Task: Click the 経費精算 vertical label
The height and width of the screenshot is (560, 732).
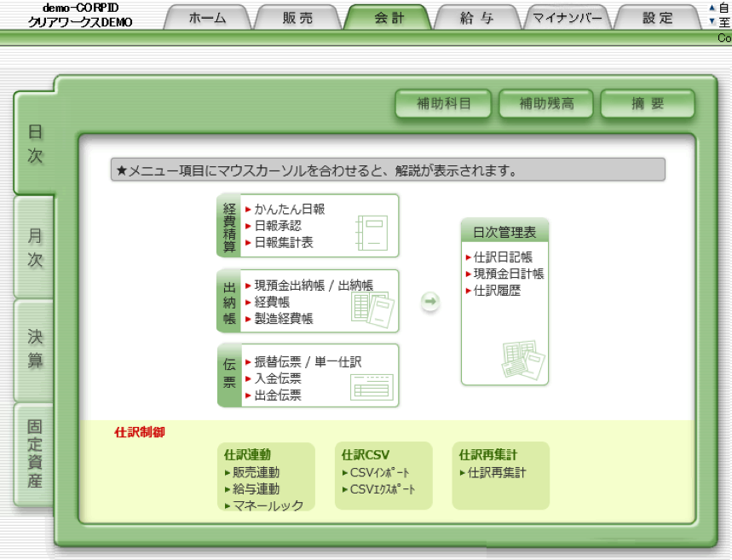Action: click(229, 227)
